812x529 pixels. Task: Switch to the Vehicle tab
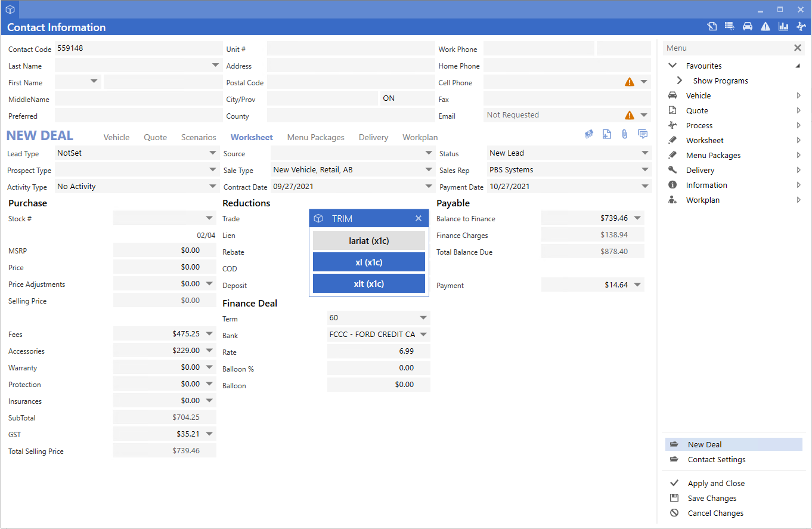pyautogui.click(x=116, y=137)
